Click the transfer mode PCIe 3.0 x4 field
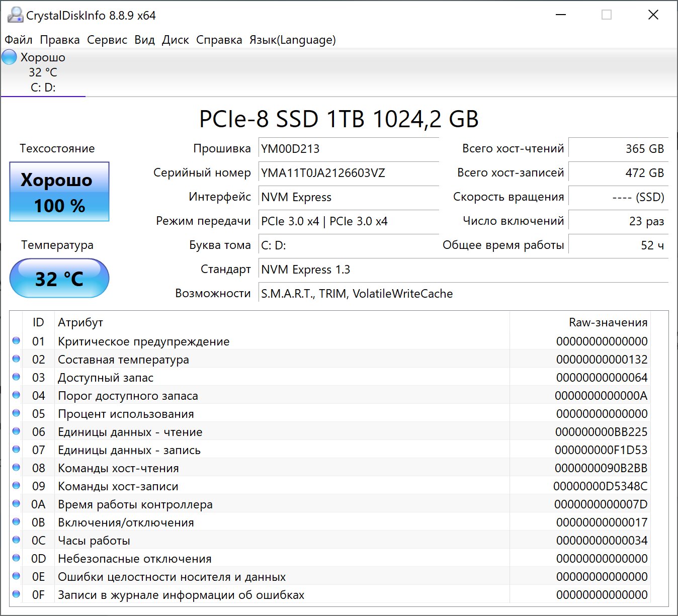Image resolution: width=678 pixels, height=616 pixels. pos(349,221)
